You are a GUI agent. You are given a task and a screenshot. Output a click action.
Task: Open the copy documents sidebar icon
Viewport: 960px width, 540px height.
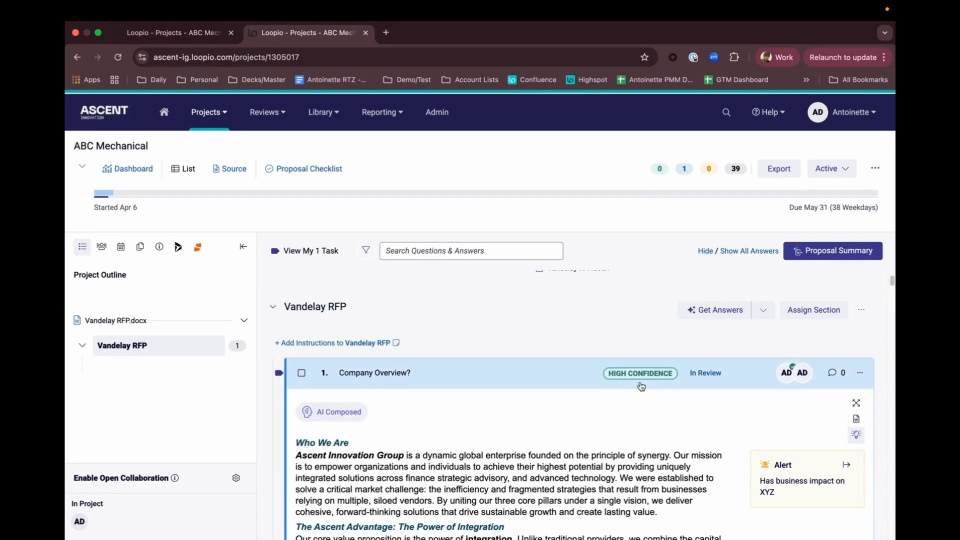[x=140, y=247]
